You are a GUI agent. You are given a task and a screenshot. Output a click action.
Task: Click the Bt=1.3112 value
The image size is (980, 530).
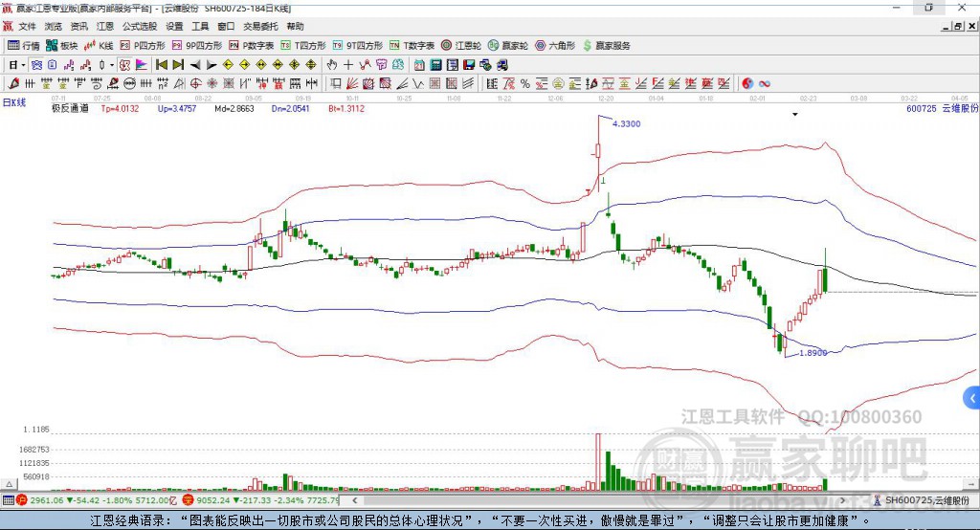coord(346,108)
